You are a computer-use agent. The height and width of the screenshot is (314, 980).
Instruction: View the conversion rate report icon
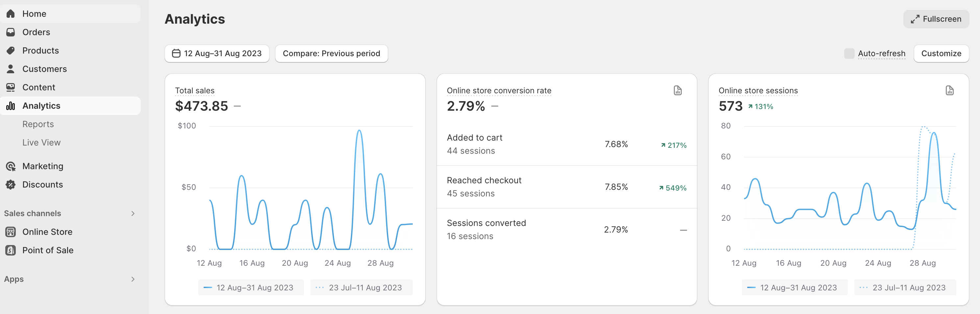(677, 90)
